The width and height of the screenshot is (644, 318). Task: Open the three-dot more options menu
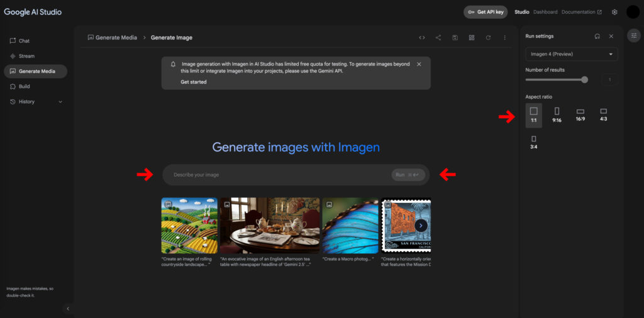(505, 37)
